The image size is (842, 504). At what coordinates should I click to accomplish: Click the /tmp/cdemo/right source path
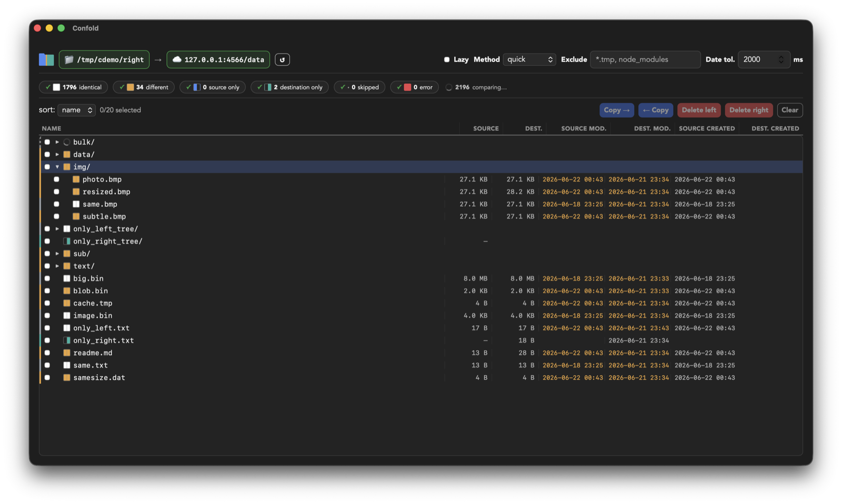[104, 59]
